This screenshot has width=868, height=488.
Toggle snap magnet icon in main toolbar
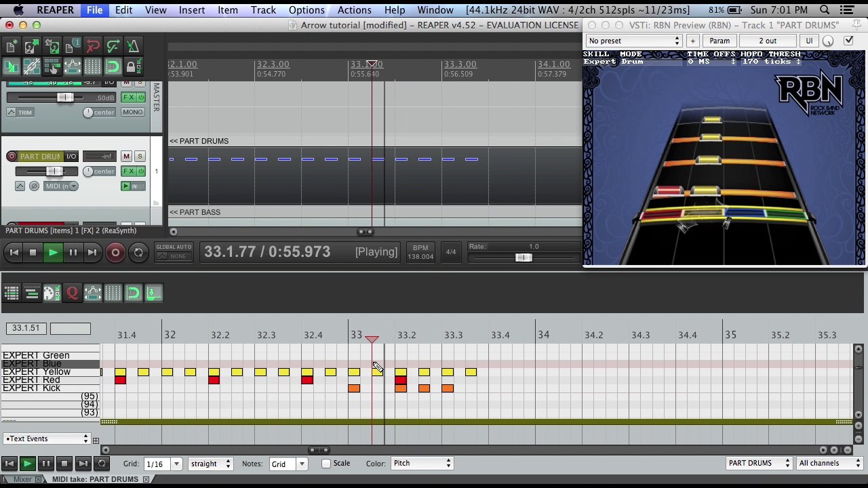click(113, 66)
